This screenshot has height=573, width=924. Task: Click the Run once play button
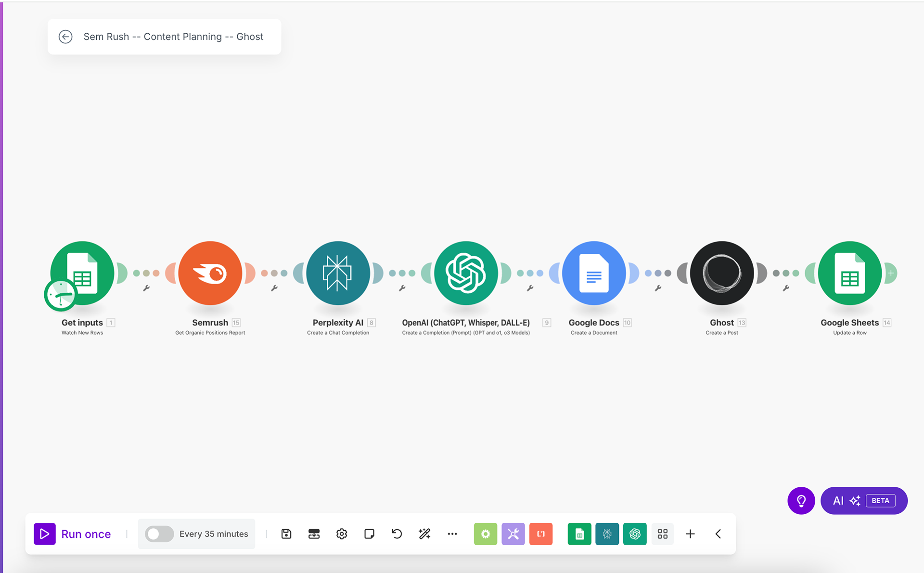point(45,534)
